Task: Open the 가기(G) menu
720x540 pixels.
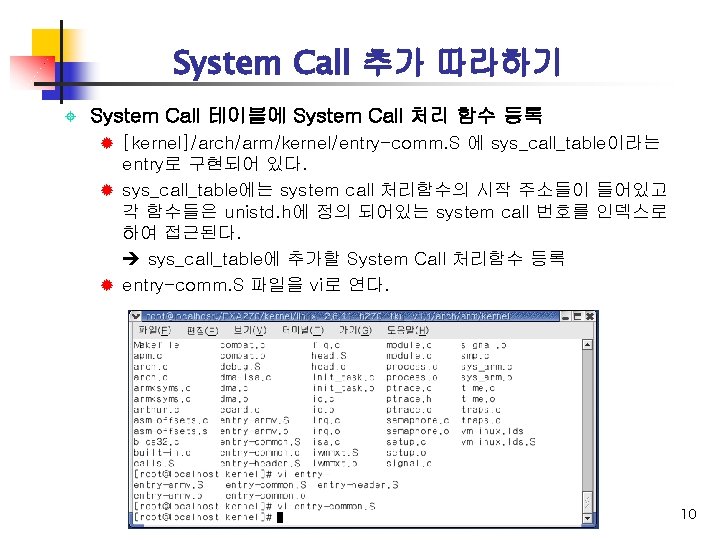Action: [355, 330]
